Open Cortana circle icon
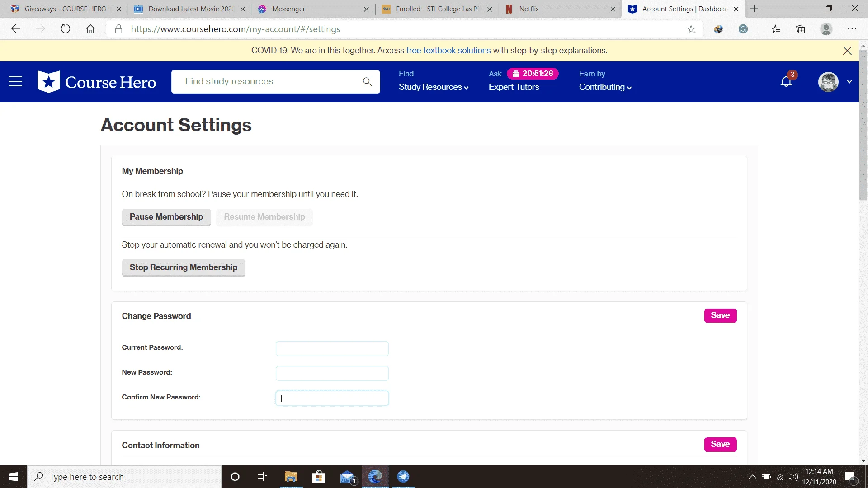 [x=235, y=477]
